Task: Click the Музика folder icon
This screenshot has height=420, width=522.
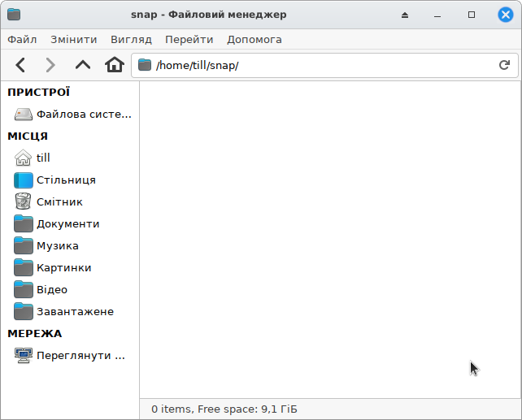Action: (x=24, y=245)
